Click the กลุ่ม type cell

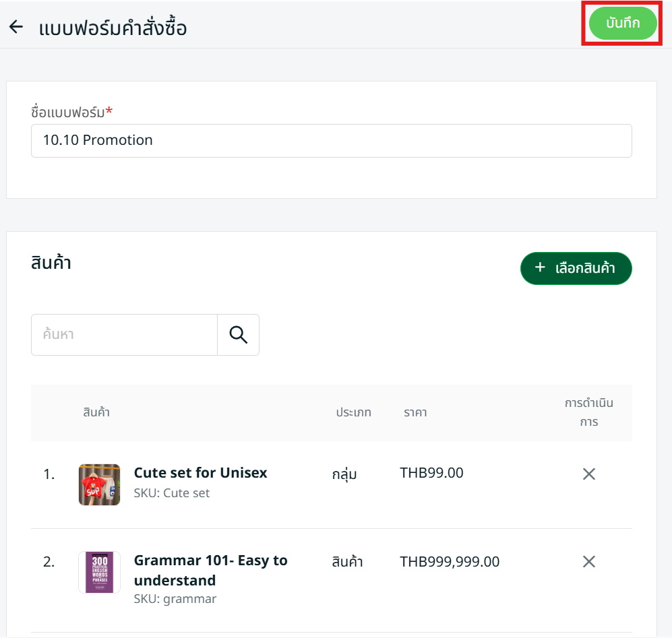click(344, 474)
